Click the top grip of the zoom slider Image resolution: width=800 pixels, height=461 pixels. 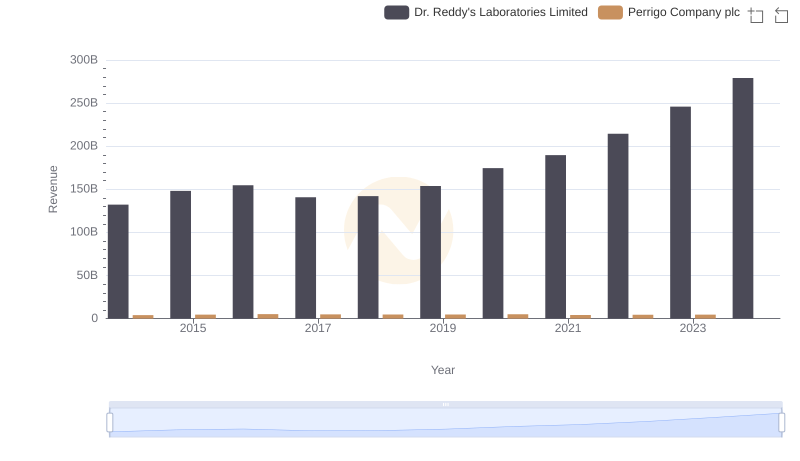point(445,404)
